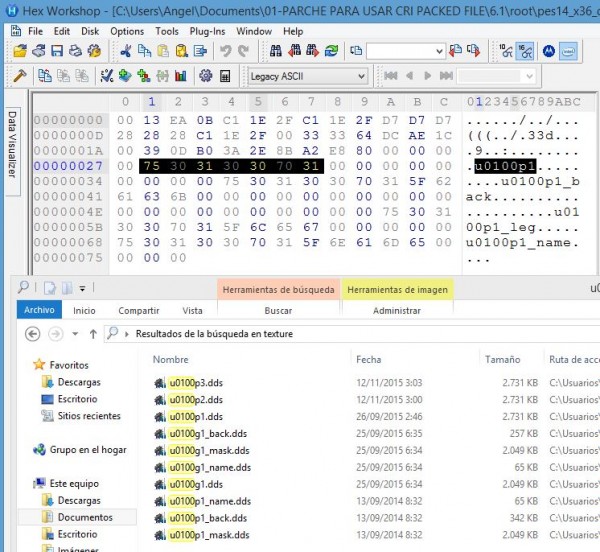Click the checksum checkmark icon
This screenshot has height=552, width=600.
[107, 76]
